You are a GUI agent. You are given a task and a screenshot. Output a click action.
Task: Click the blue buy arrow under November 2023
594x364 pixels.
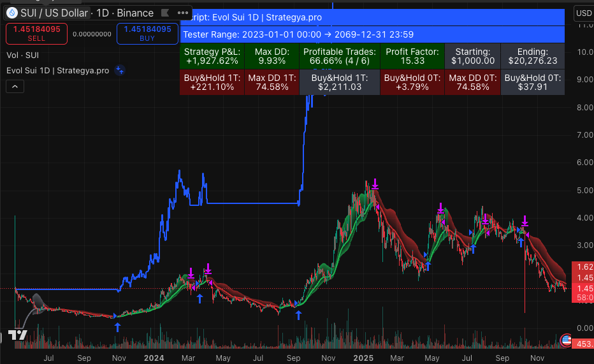pos(117,327)
